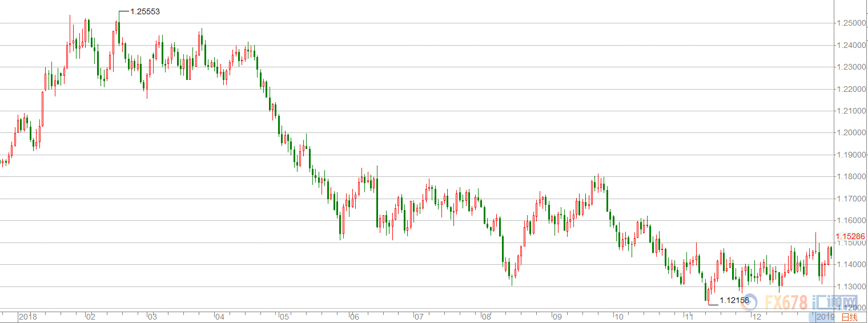The height and width of the screenshot is (323, 868).
Task: Click the 1.23000 price axis label
Action: click(850, 67)
